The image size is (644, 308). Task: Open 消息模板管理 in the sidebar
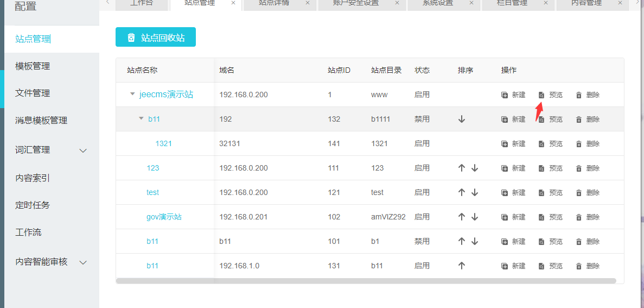click(x=41, y=121)
